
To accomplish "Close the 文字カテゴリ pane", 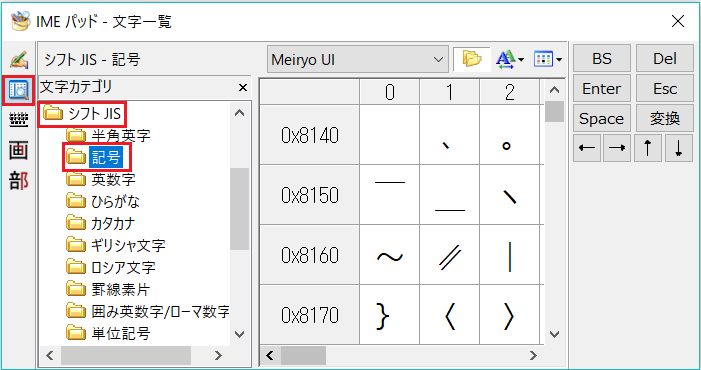I will pos(243,88).
